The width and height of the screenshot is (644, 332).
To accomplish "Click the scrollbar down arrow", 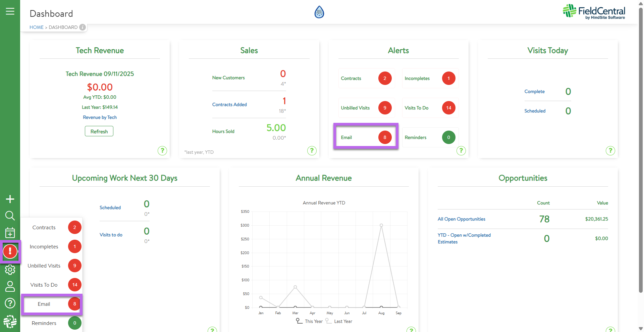I will click(641, 329).
